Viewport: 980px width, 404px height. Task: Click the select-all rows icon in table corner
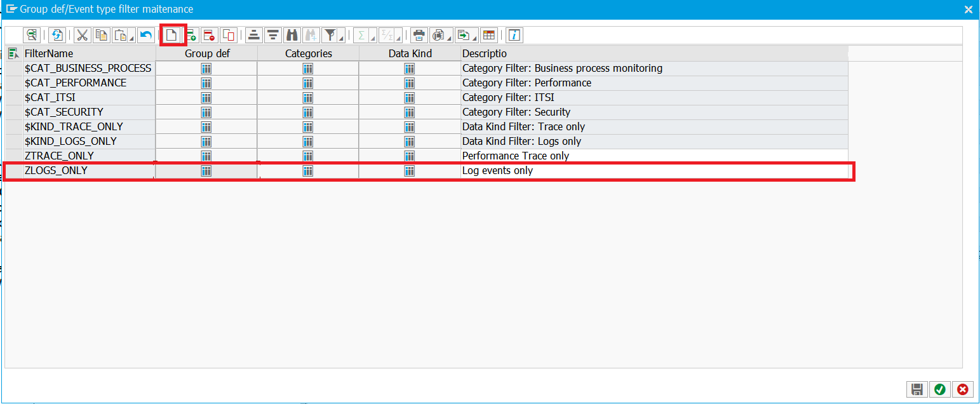(x=13, y=54)
